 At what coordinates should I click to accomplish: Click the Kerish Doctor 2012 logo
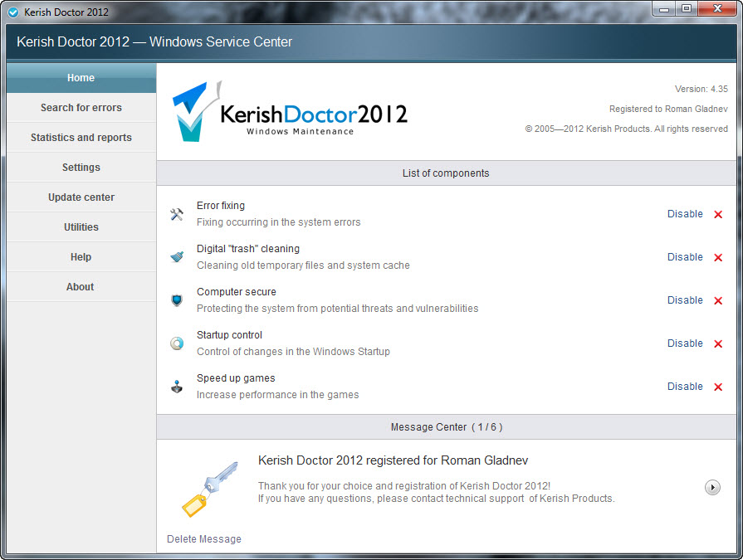click(290, 112)
